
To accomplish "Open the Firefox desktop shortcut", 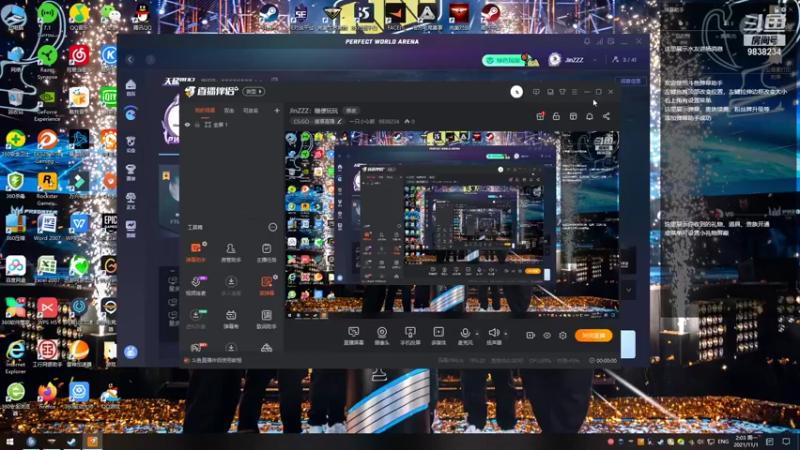I will [47, 395].
